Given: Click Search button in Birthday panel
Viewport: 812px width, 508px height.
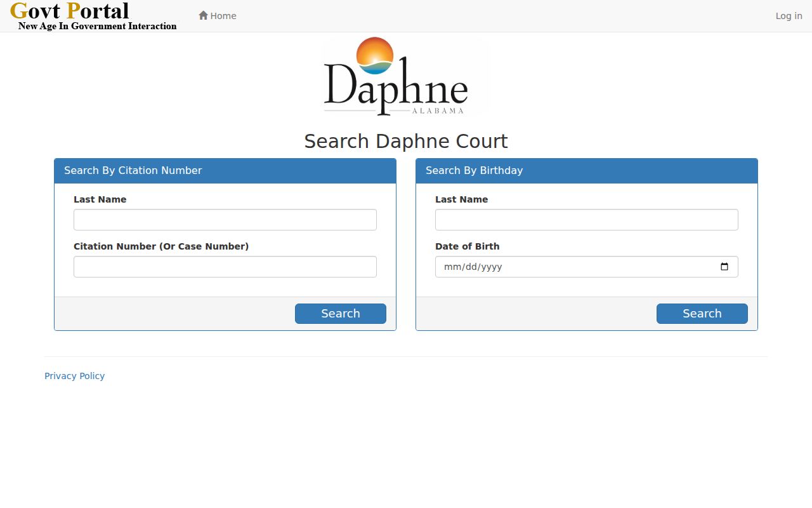Looking at the screenshot, I should (702, 314).
